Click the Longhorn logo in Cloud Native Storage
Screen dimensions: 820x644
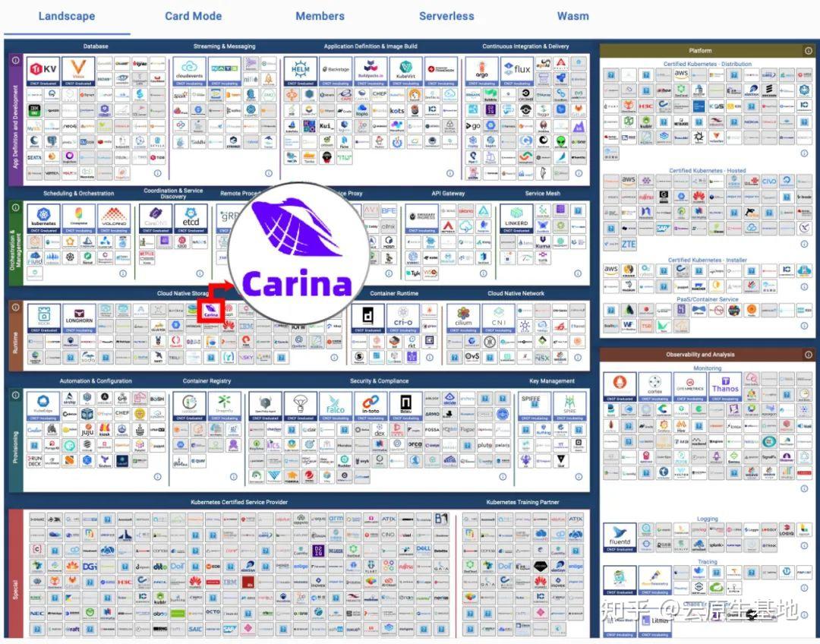(x=80, y=317)
